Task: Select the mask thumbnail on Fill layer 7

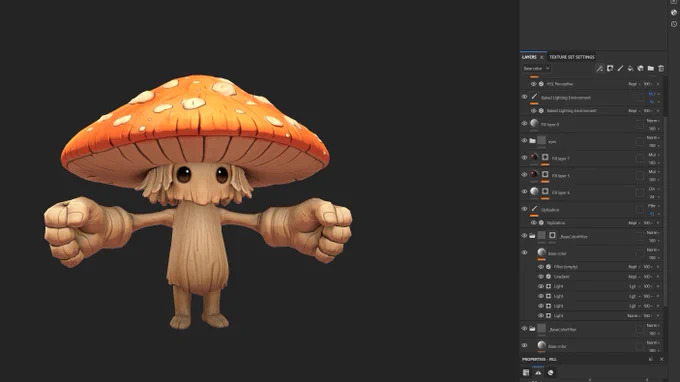Action: 545,157
